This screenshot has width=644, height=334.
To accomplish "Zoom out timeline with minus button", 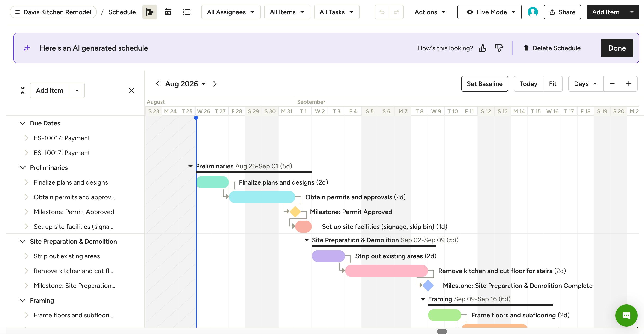I will pos(612,84).
